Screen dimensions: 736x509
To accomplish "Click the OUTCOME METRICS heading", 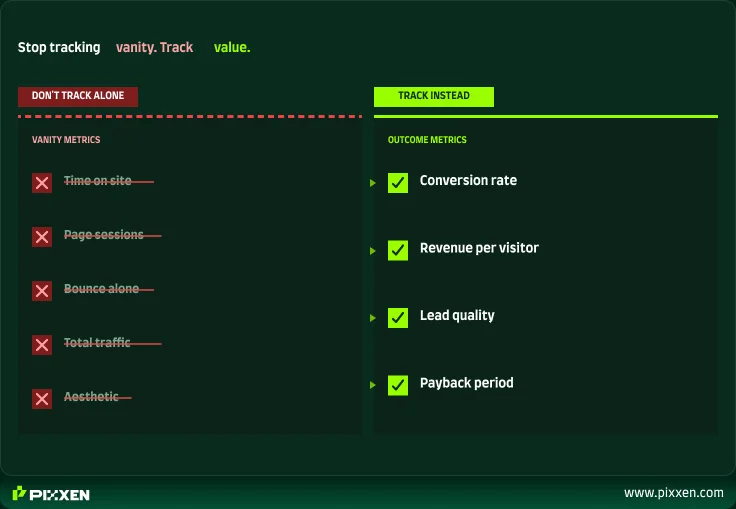I will tap(427, 139).
